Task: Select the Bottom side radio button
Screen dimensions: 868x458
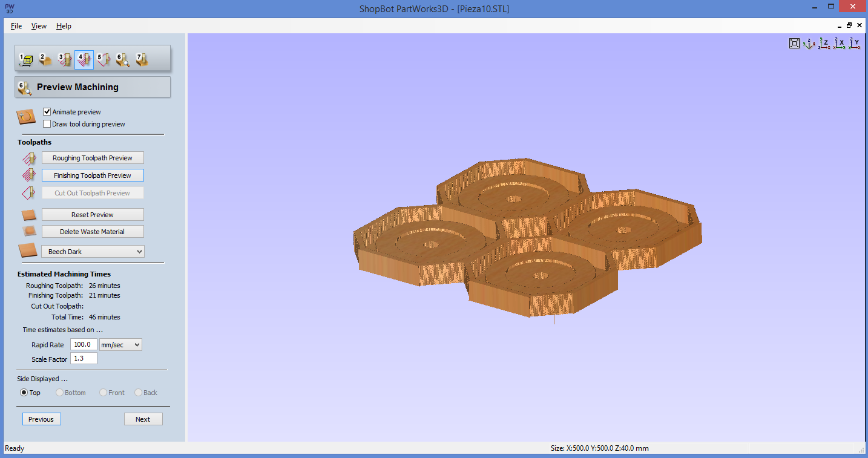Action: pyautogui.click(x=60, y=393)
